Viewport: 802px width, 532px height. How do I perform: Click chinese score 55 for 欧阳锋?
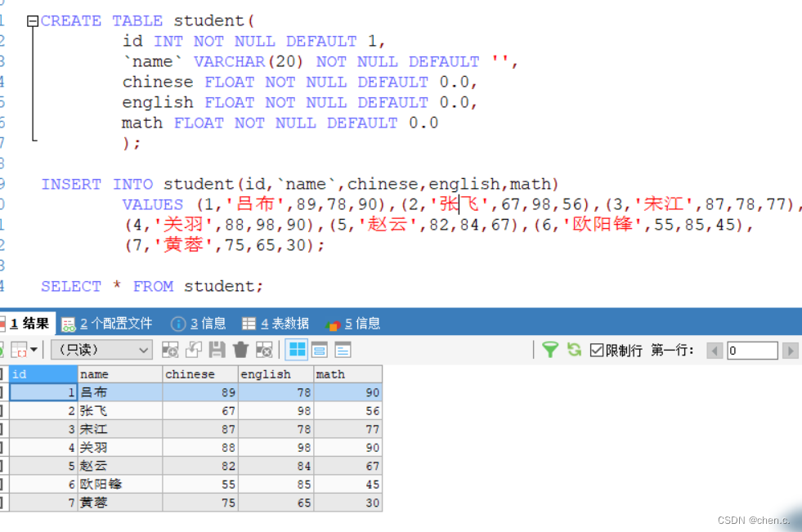(200, 485)
